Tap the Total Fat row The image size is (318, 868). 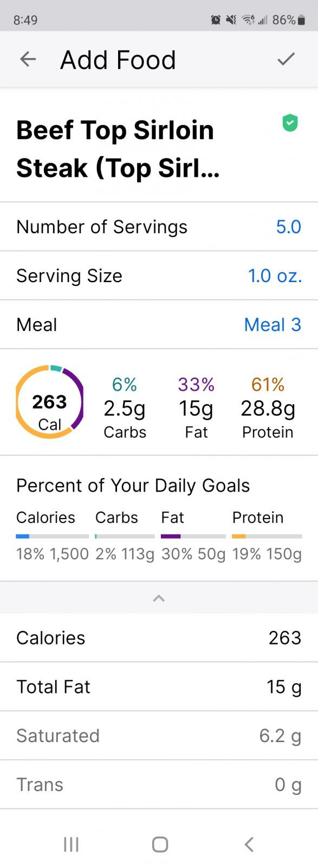[x=159, y=686]
